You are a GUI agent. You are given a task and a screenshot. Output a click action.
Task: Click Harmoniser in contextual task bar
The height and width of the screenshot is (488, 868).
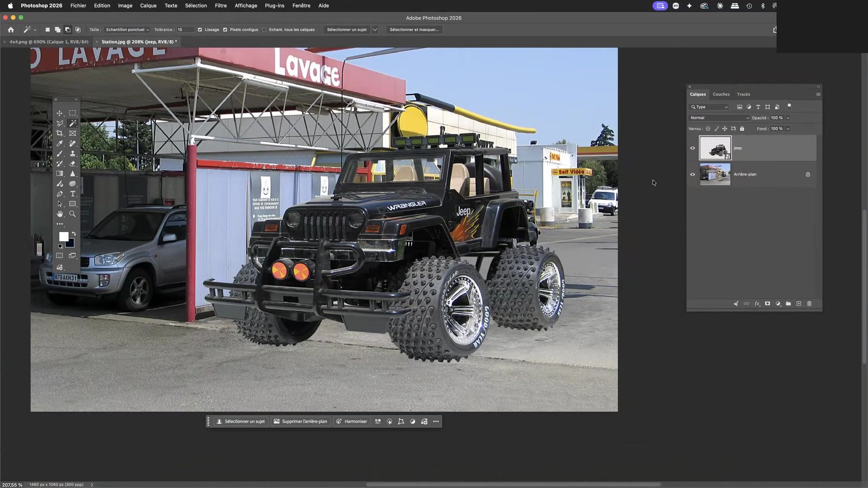pyautogui.click(x=351, y=421)
